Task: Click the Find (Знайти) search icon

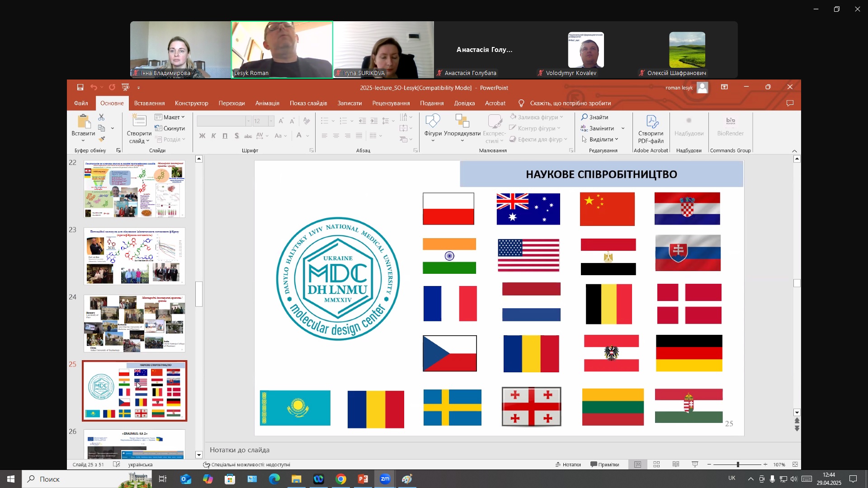Action: coord(585,117)
